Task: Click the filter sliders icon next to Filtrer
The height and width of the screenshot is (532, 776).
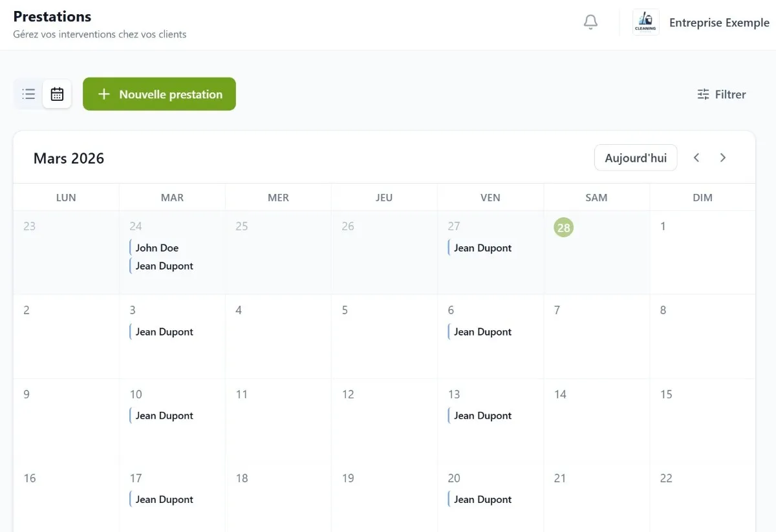Action: (703, 94)
